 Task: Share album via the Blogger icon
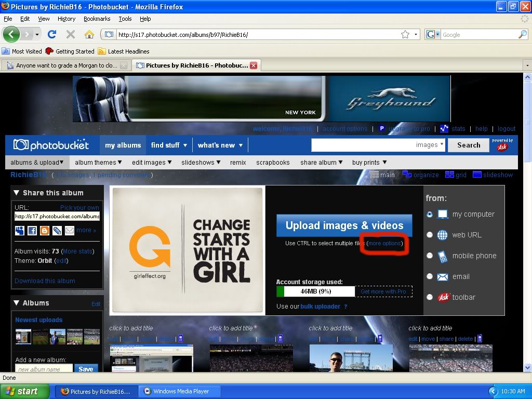tap(45, 231)
